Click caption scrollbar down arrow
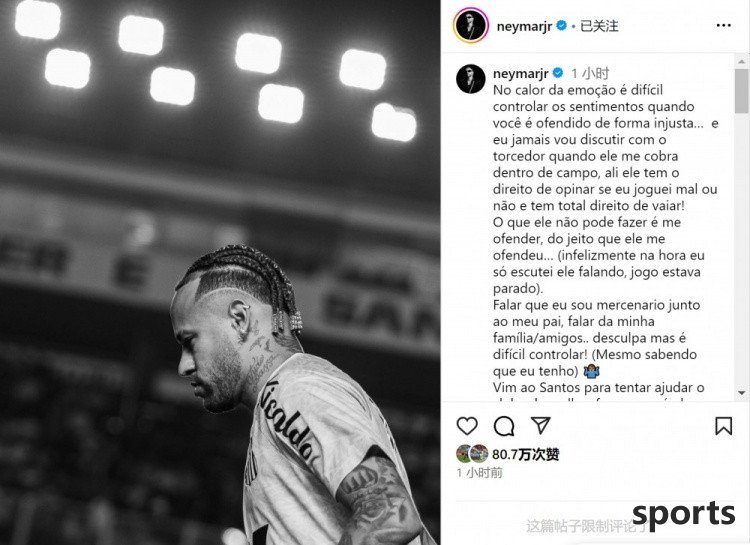The image size is (750, 545). pos(741,393)
